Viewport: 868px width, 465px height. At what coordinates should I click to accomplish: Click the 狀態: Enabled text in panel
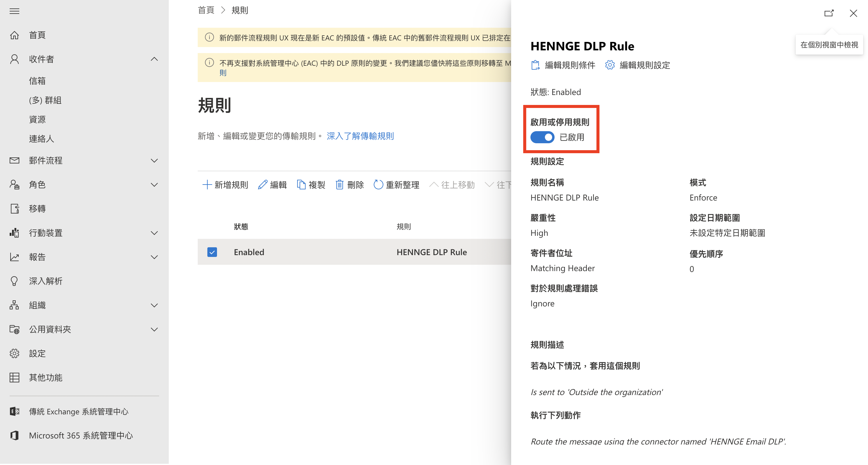point(556,92)
